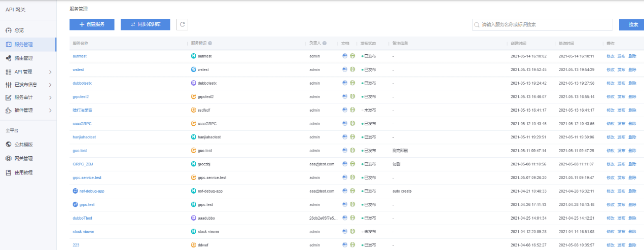Open 总览 overview in the sidebar

point(19,30)
